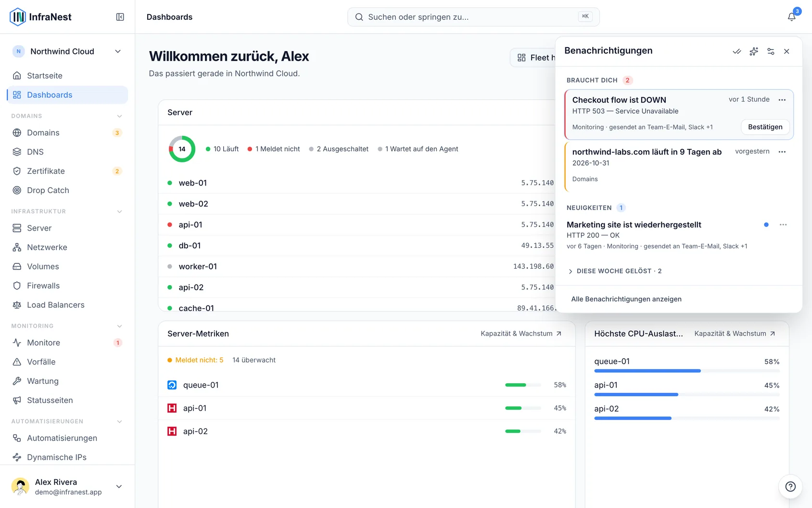
Task: Mark all notifications as read checkmark icon
Action: click(x=736, y=51)
